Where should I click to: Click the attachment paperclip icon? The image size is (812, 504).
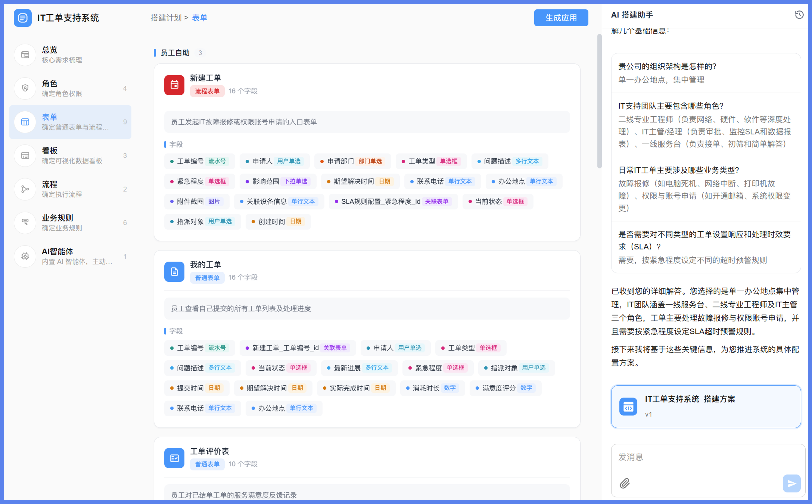[x=624, y=483]
